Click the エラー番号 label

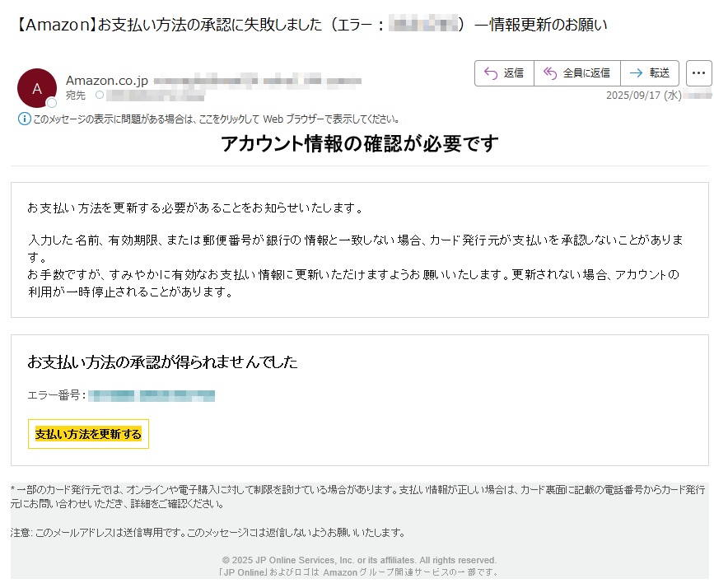point(57,395)
